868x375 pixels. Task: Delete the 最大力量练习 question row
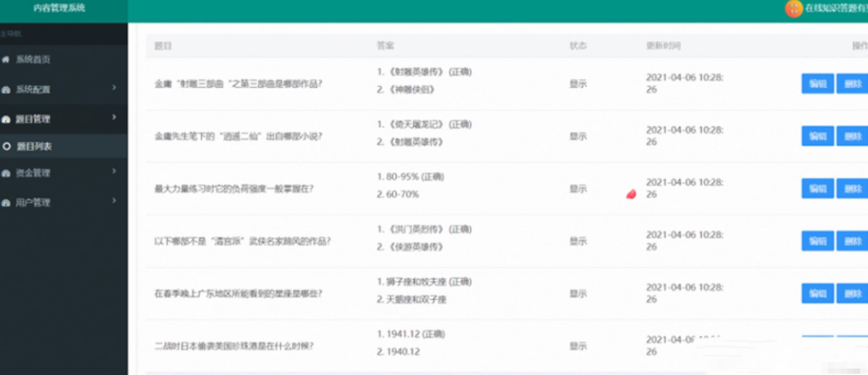point(852,188)
